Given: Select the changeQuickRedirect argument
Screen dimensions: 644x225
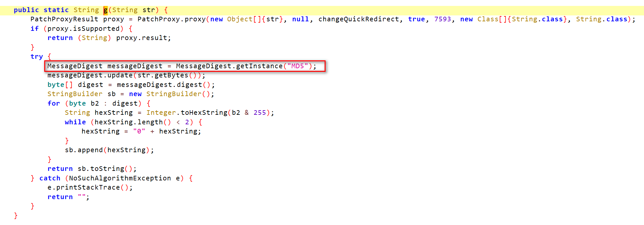Looking at the screenshot, I should [359, 19].
